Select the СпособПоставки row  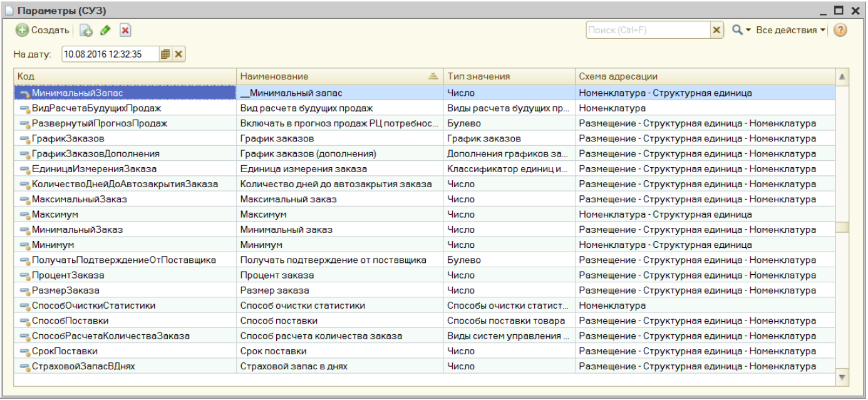(x=125, y=321)
